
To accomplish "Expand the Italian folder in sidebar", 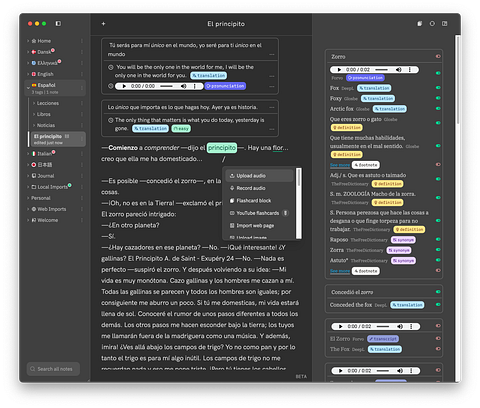I will coord(28,154).
